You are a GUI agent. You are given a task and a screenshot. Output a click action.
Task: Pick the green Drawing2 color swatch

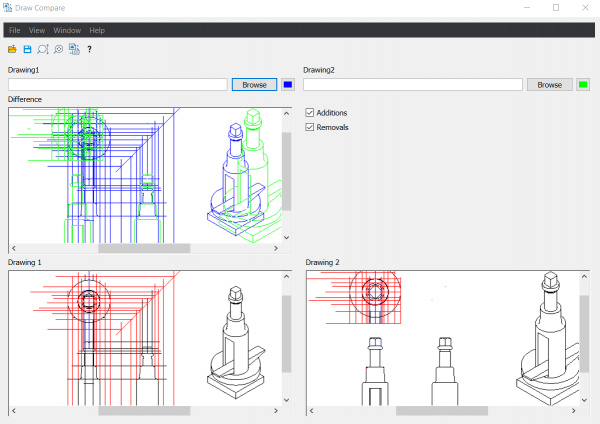tap(583, 85)
